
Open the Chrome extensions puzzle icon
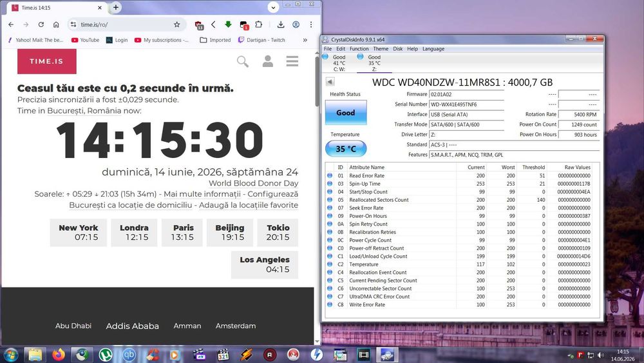click(x=259, y=25)
